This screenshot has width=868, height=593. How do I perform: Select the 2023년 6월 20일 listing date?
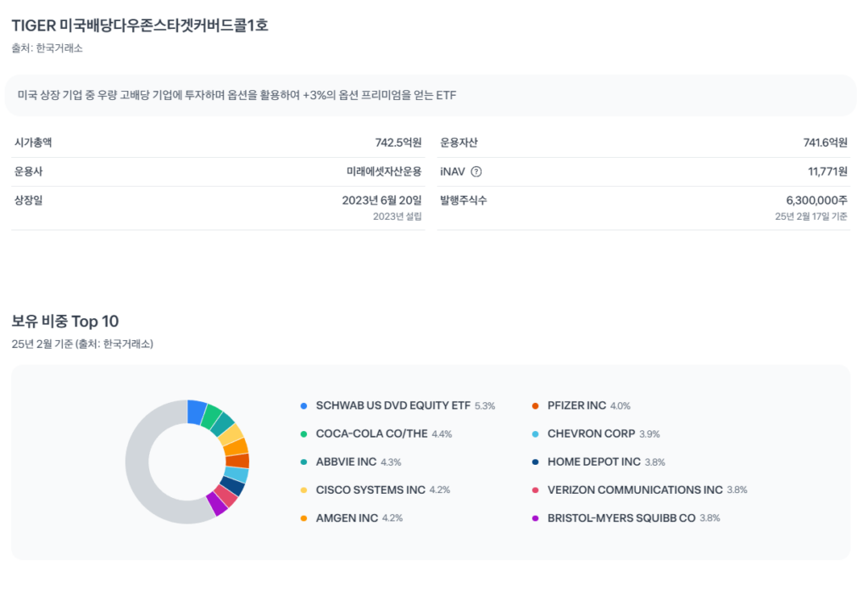point(382,200)
